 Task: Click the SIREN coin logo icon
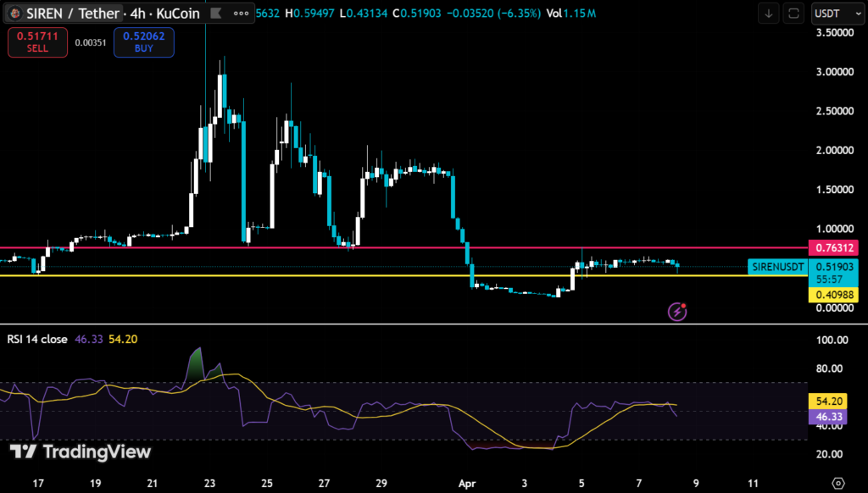coord(14,14)
